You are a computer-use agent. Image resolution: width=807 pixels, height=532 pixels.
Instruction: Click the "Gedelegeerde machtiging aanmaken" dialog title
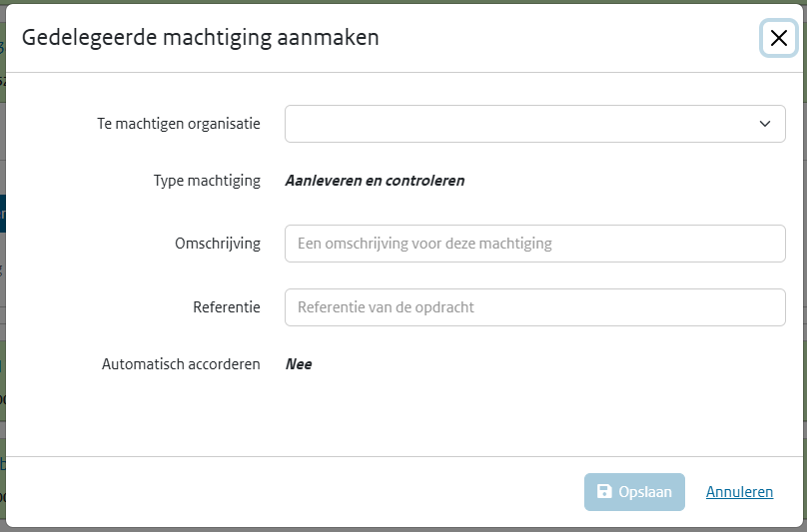[200, 39]
